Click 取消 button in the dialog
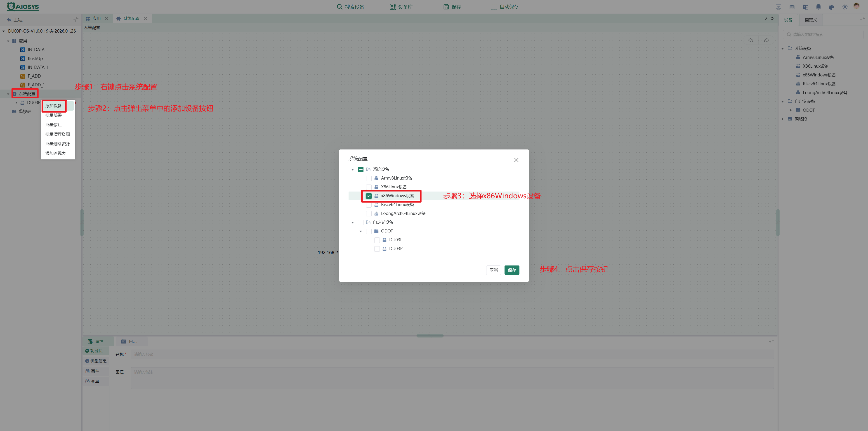 (x=493, y=270)
